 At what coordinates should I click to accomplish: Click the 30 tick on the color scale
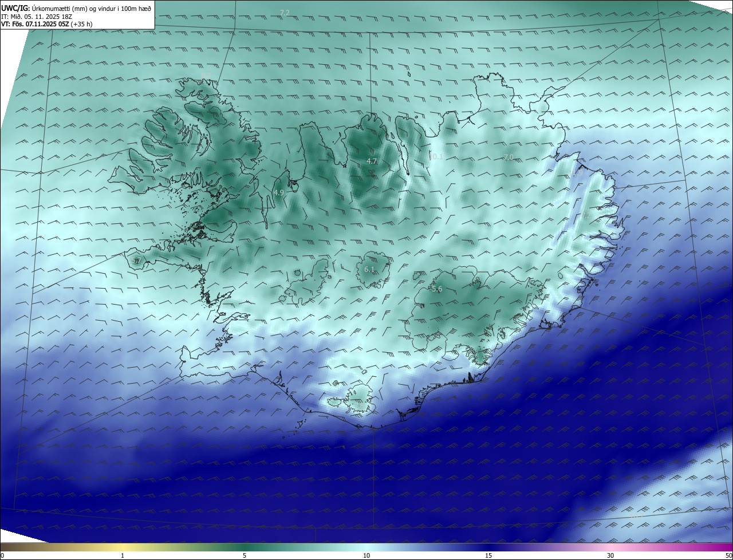[610, 555]
